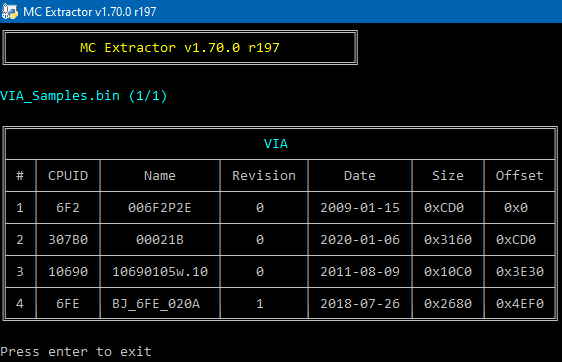
Task: Click the '#' column header
Action: [x=20, y=176]
